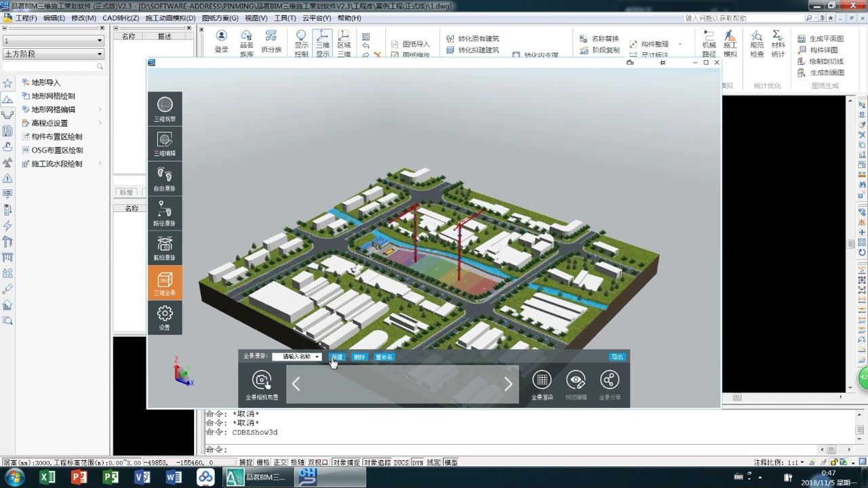This screenshot has height=488, width=868.
Task: Toggle 正交 ortho mode
Action: tap(280, 462)
